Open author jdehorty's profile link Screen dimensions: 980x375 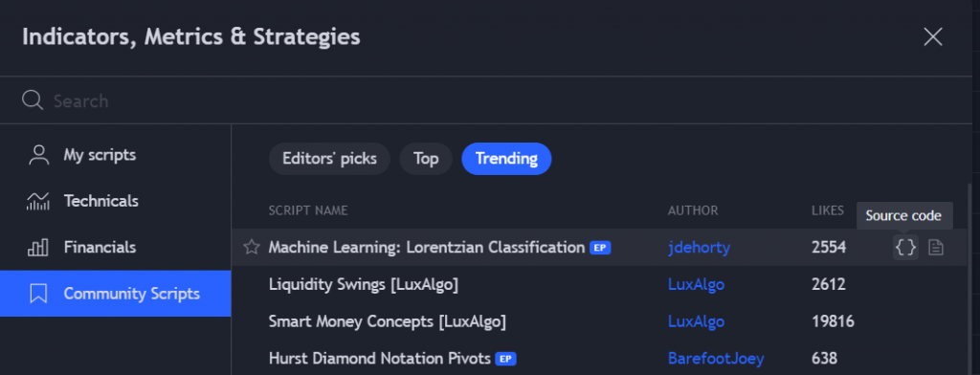coord(699,248)
